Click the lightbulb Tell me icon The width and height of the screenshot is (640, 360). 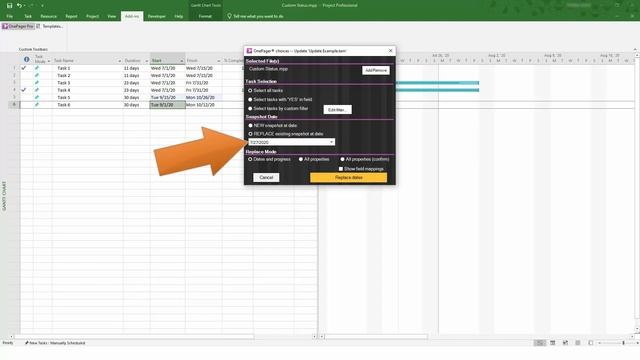(x=229, y=16)
